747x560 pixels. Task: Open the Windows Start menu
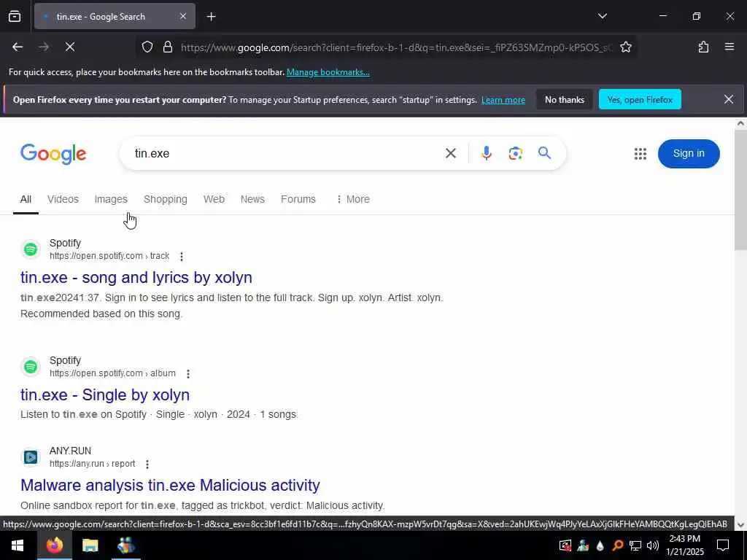pyautogui.click(x=18, y=545)
